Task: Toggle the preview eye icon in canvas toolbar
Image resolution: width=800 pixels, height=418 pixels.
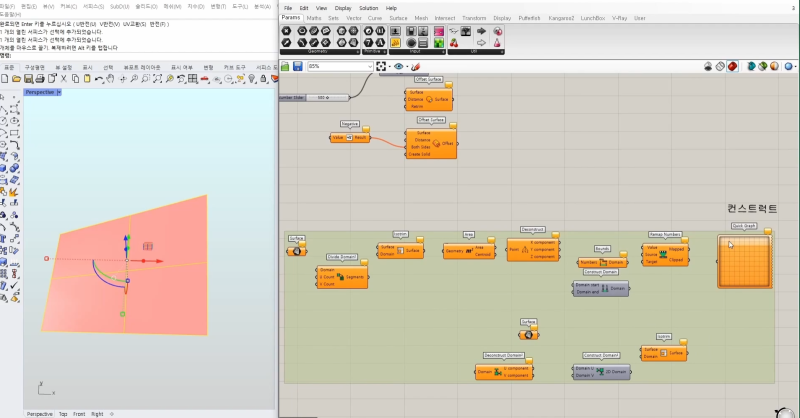Action: [x=399, y=66]
